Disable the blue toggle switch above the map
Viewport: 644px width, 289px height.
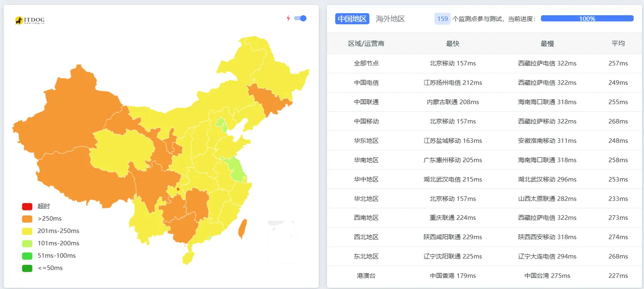pos(300,18)
